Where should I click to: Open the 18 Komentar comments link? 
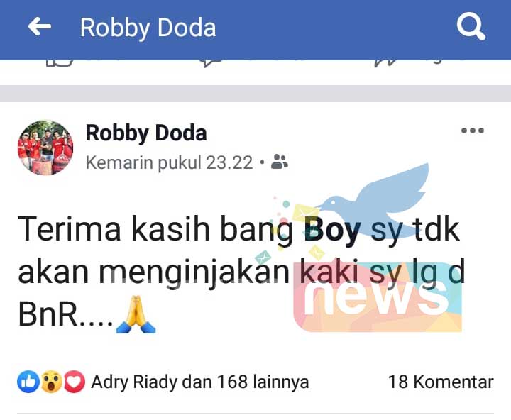(441, 382)
